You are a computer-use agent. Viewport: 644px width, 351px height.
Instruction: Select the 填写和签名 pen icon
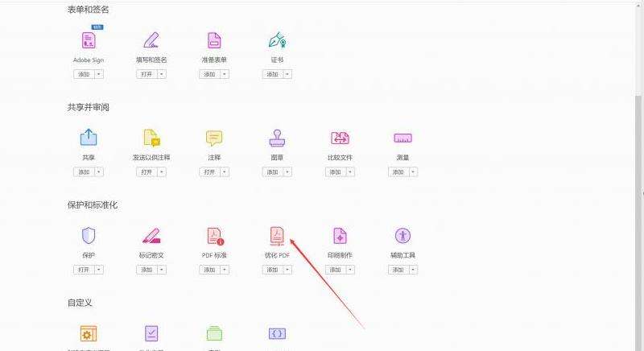[151, 40]
